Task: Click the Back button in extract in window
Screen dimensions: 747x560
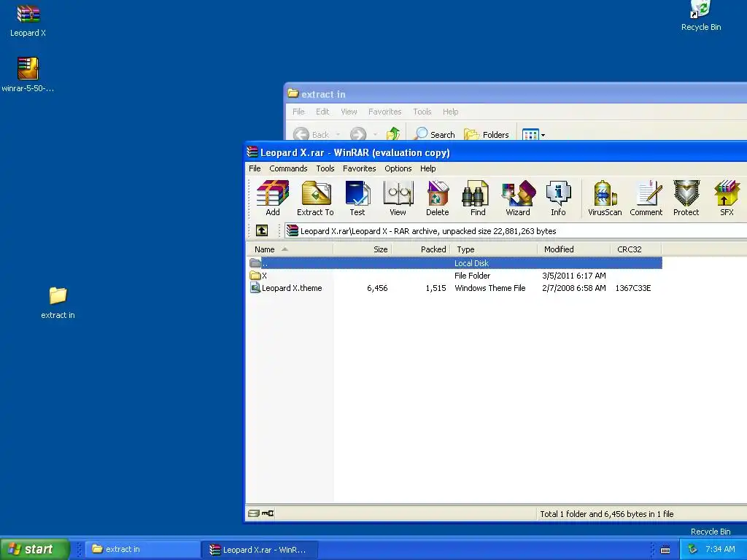Action: (311, 134)
